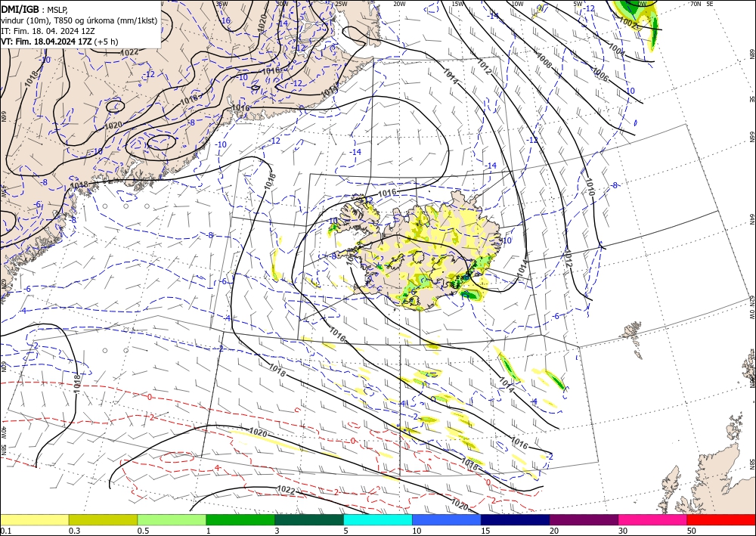756x536 pixels.
Task: Select the dark green 3–5 legend swatch
Action: coord(309,519)
